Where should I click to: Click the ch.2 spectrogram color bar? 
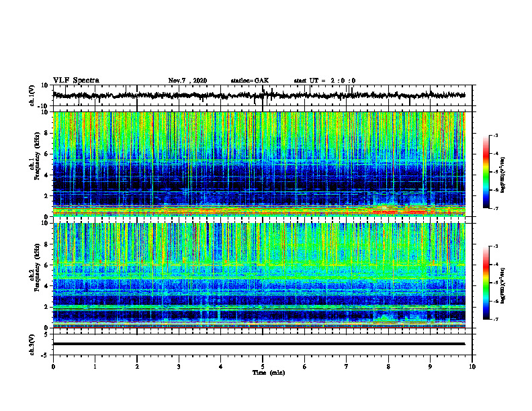click(x=486, y=283)
